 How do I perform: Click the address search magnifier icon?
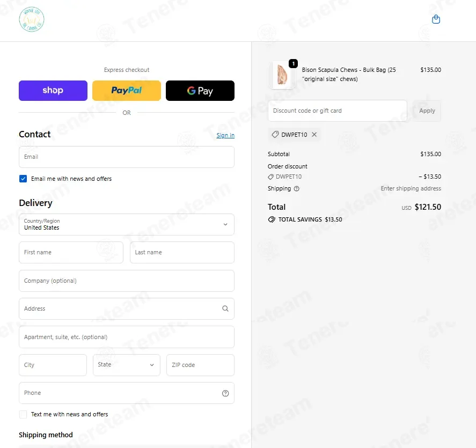[225, 309]
